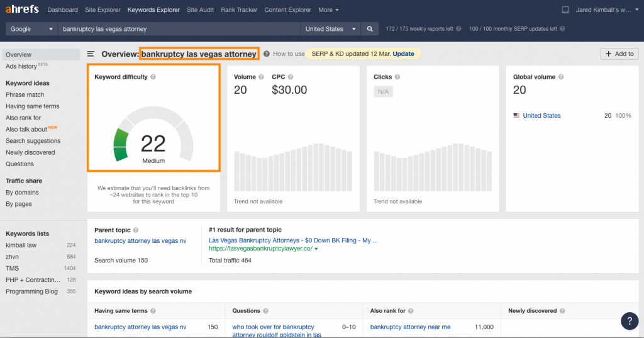644x338 pixels.
Task: Expand the More navigation menu
Action: tap(328, 10)
